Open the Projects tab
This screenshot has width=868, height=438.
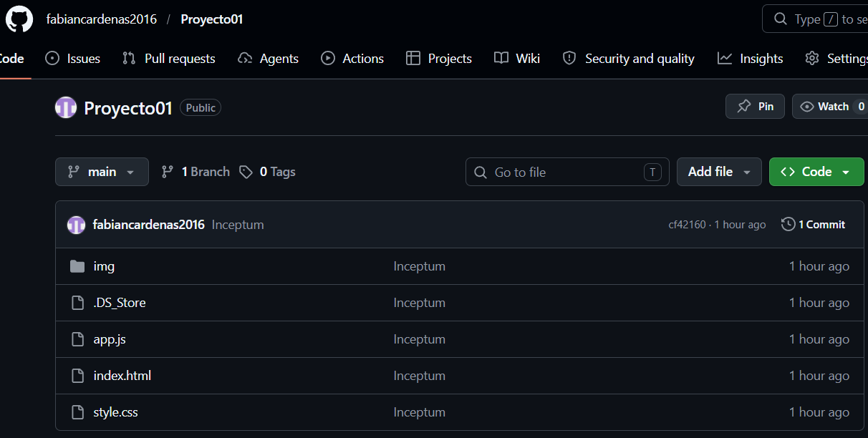[439, 59]
